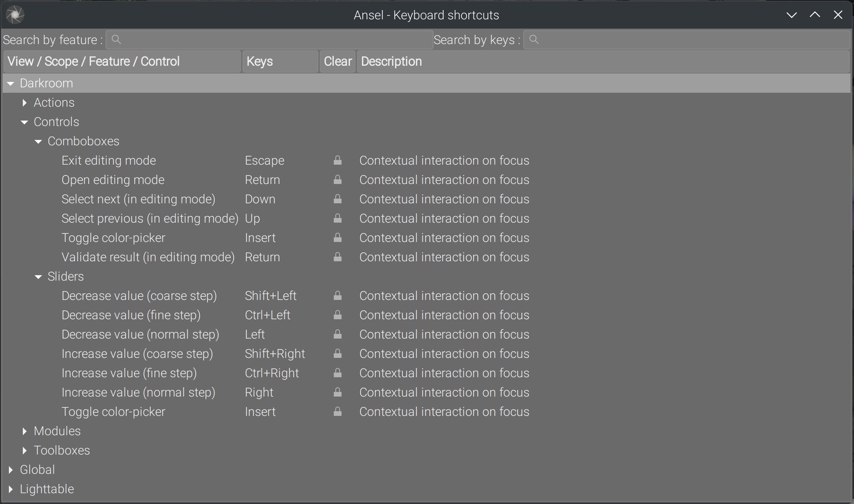This screenshot has width=854, height=504.
Task: Click the Keys column header
Action: (280, 61)
